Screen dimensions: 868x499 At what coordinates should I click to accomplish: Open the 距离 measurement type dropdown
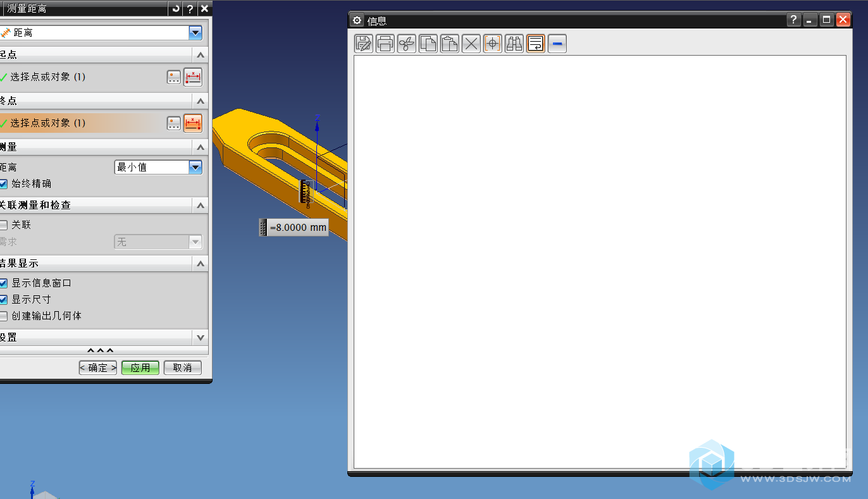pos(195,33)
